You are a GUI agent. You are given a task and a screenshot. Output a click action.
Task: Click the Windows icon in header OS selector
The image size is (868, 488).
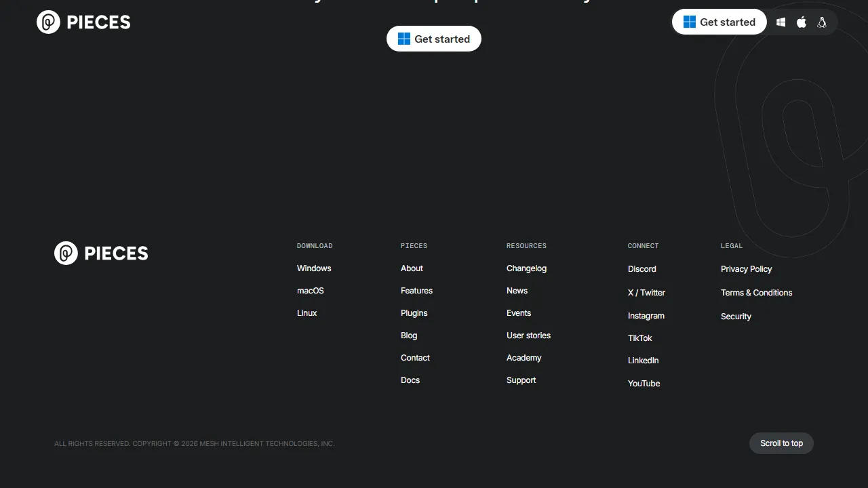point(781,22)
